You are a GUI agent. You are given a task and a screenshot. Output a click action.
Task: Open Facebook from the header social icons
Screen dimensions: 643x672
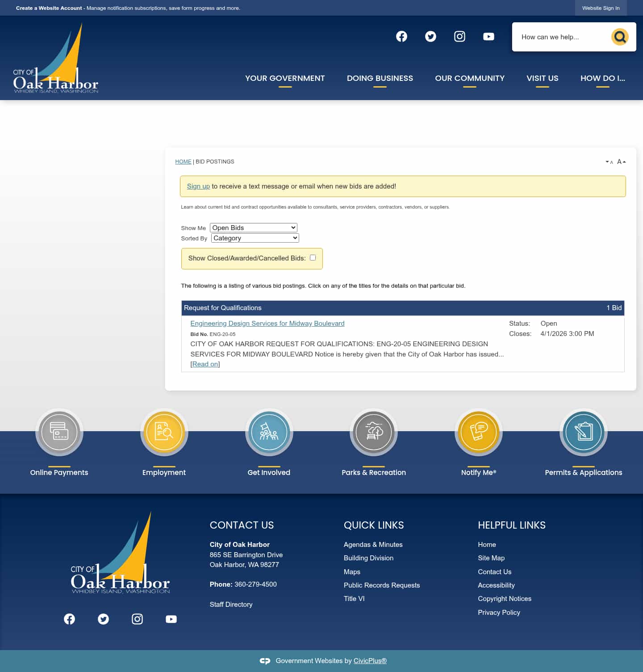pyautogui.click(x=401, y=36)
